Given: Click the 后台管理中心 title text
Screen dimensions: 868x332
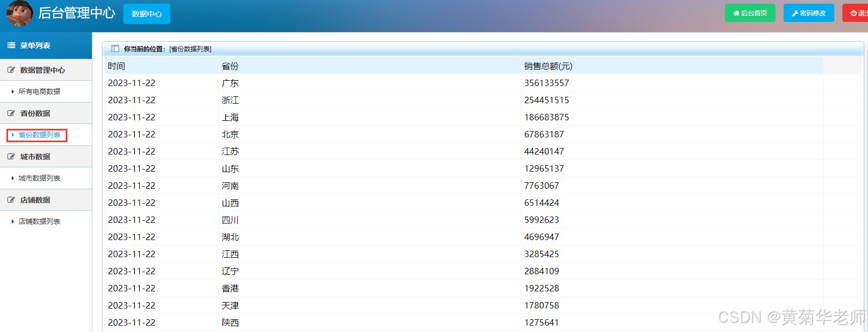Looking at the screenshot, I should (x=77, y=13).
